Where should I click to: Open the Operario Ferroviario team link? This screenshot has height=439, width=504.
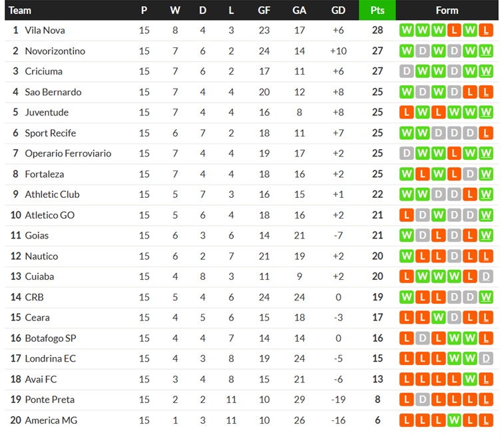68,153
